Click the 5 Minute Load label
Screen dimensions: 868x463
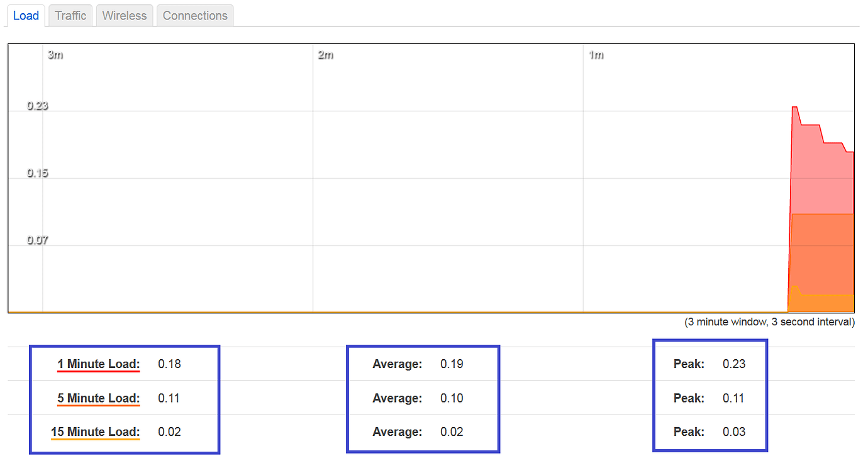(98, 398)
